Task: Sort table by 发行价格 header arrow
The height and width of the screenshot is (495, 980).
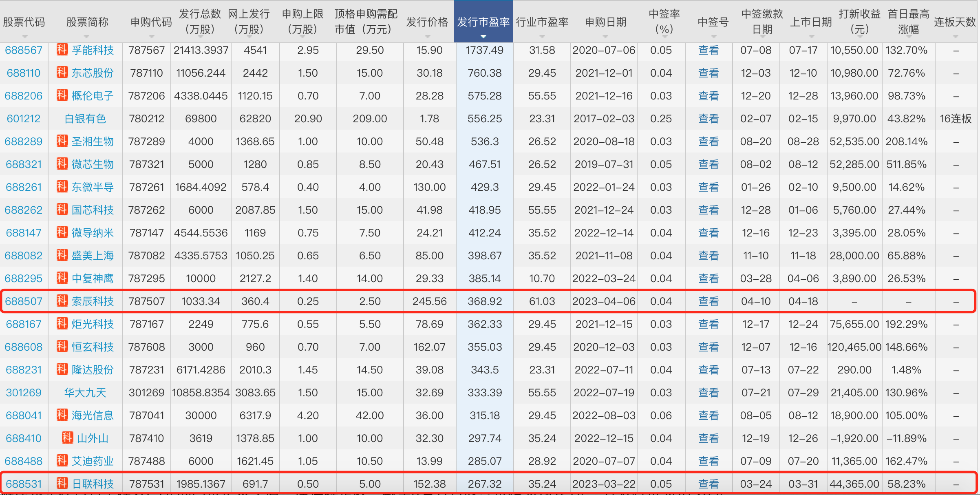Action: click(427, 37)
